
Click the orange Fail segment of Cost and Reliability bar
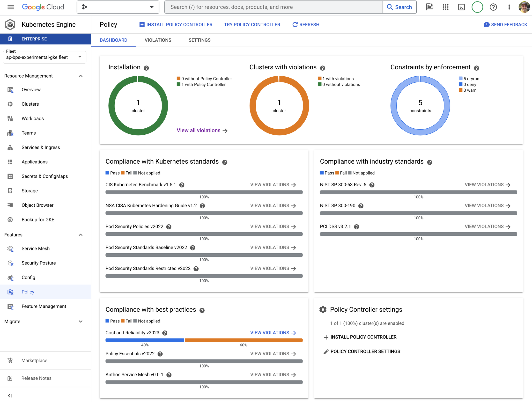pyautogui.click(x=244, y=340)
